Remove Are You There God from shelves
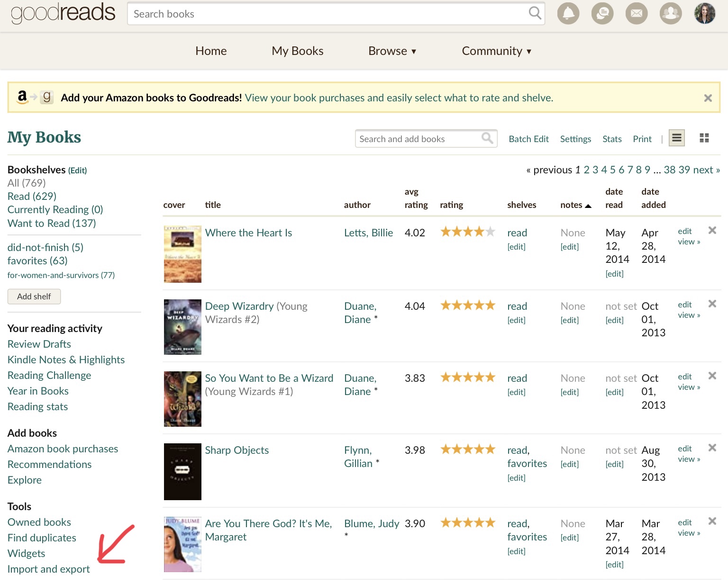The image size is (728, 584). coord(712,521)
